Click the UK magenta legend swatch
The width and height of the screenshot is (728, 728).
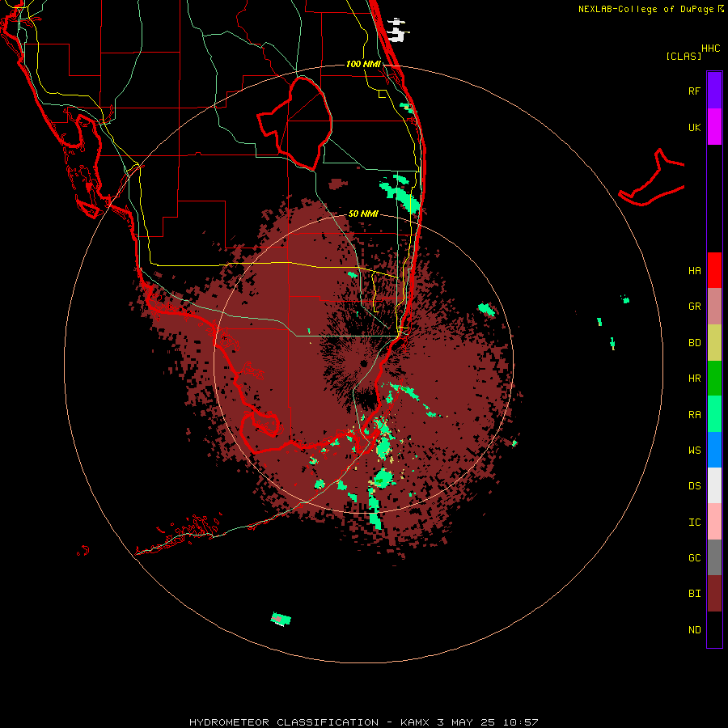[714, 127]
